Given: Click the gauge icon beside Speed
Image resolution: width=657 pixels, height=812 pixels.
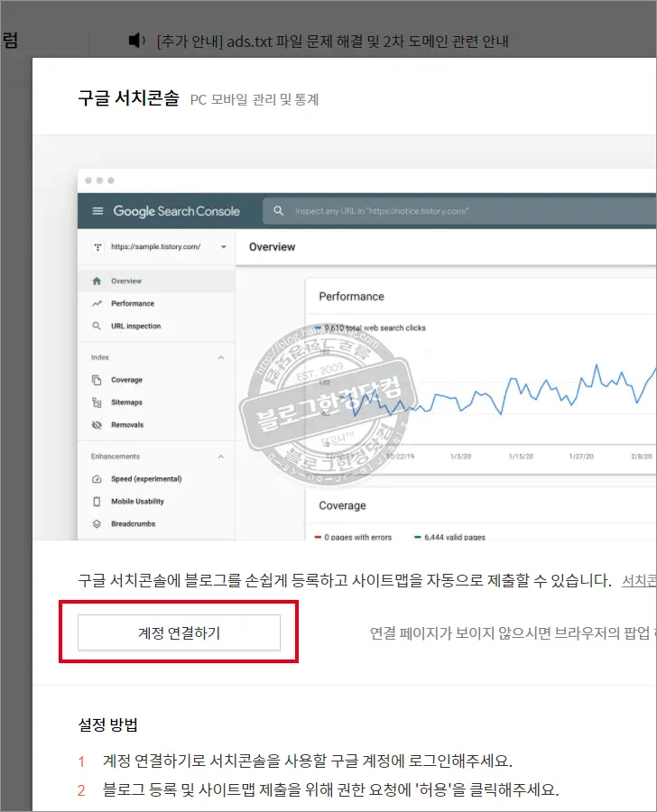Looking at the screenshot, I should coord(97,479).
